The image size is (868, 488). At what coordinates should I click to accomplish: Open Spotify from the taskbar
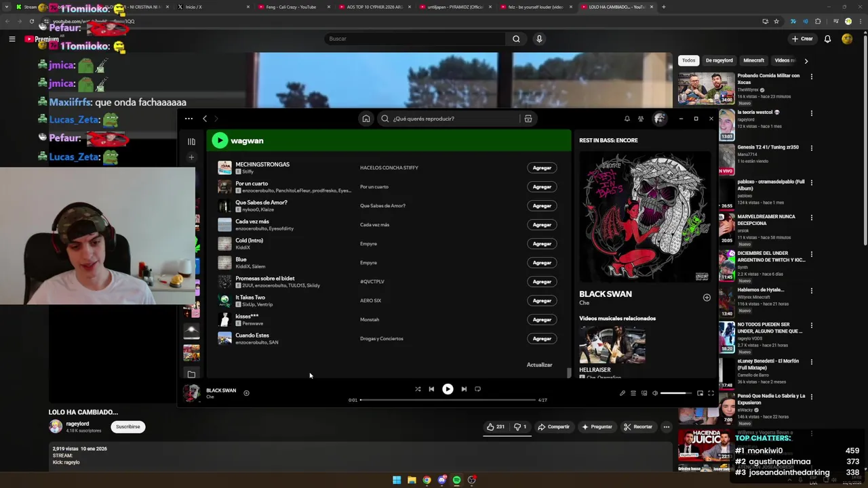[x=456, y=480]
